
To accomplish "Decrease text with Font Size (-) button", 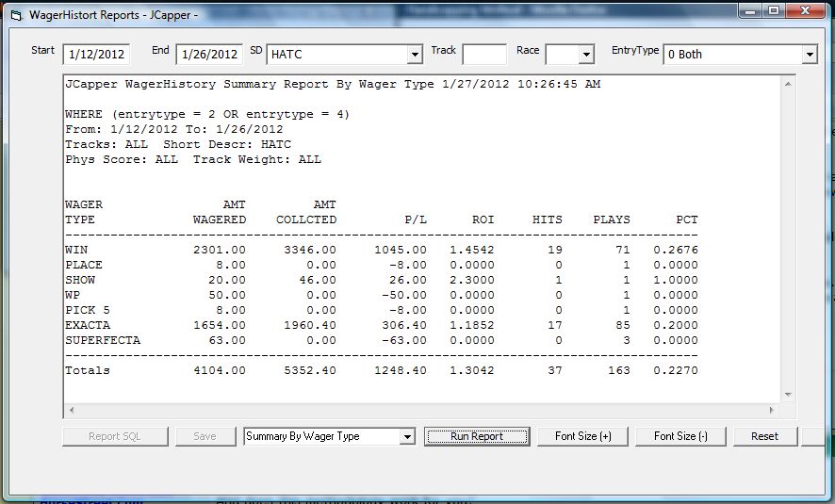I will click(680, 436).
